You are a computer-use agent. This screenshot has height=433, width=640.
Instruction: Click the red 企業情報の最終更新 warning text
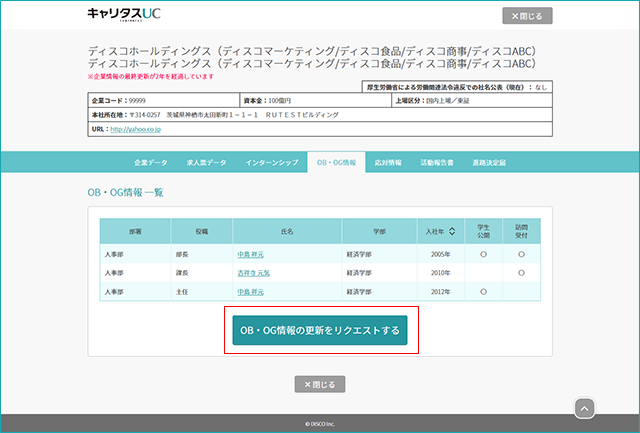click(151, 76)
